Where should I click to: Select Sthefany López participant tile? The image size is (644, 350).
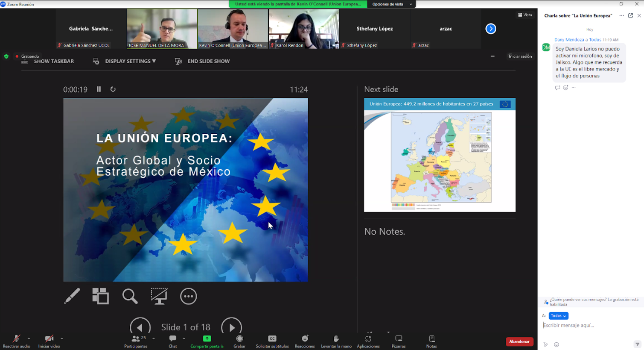[375, 29]
